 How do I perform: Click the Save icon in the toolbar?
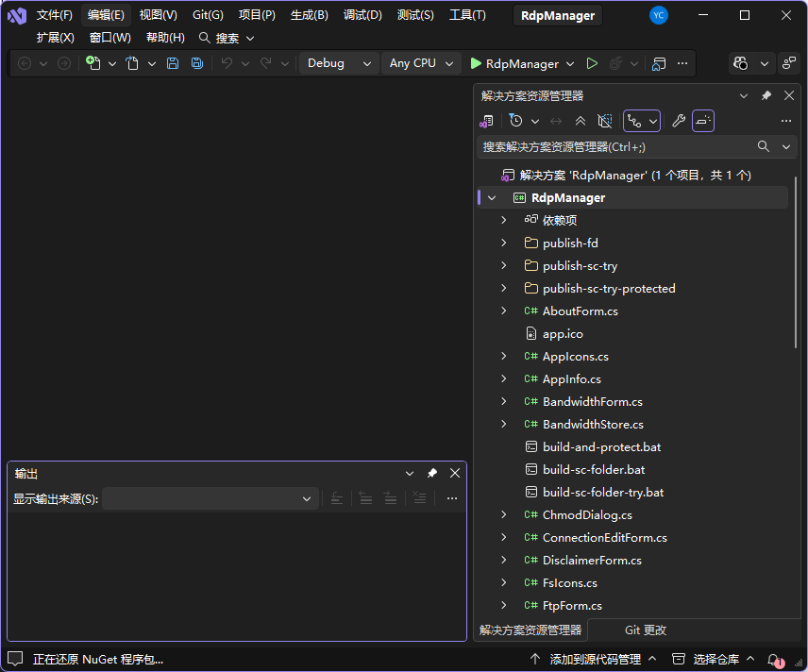tap(173, 63)
